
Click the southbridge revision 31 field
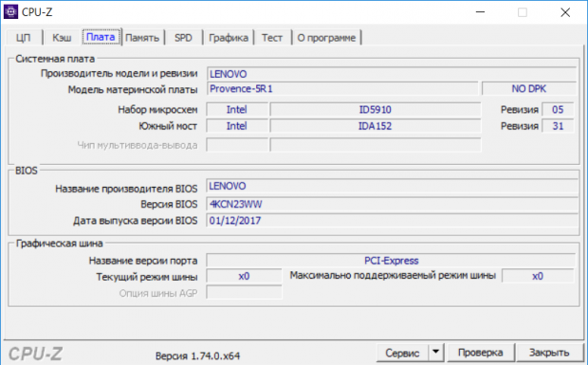(558, 126)
